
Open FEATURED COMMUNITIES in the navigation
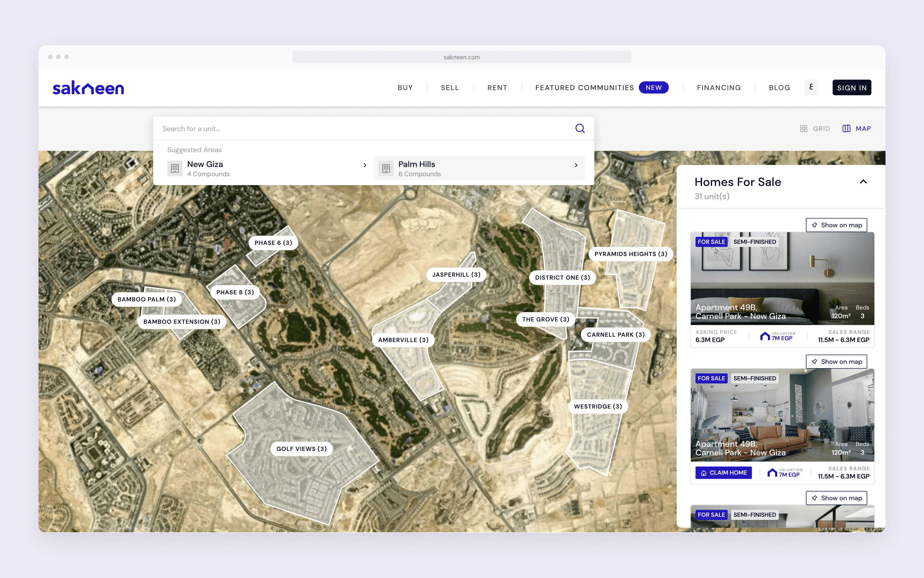pos(584,87)
